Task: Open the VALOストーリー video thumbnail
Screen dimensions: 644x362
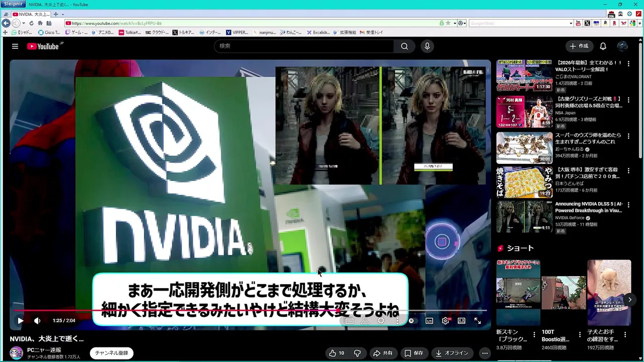Action: pyautogui.click(x=524, y=75)
